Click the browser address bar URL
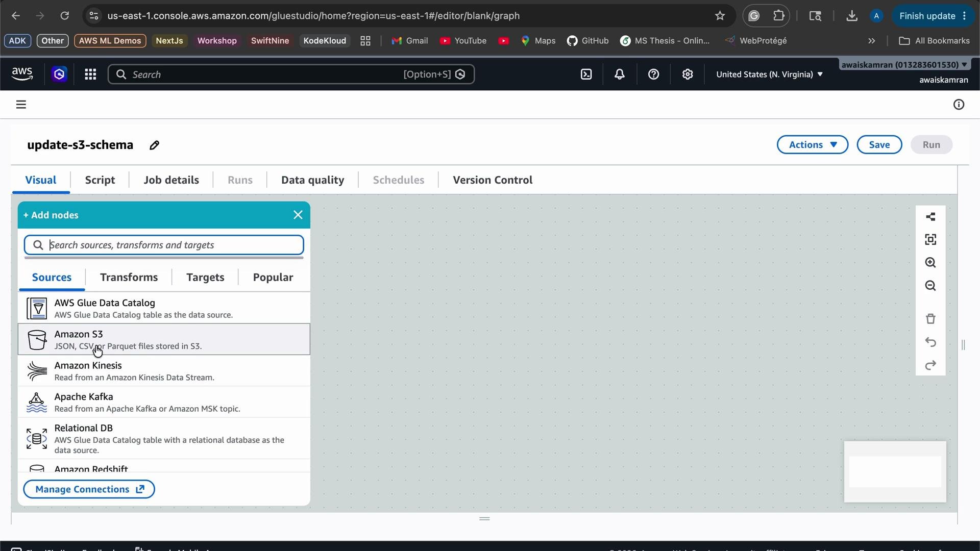The width and height of the screenshot is (980, 551). [313, 16]
